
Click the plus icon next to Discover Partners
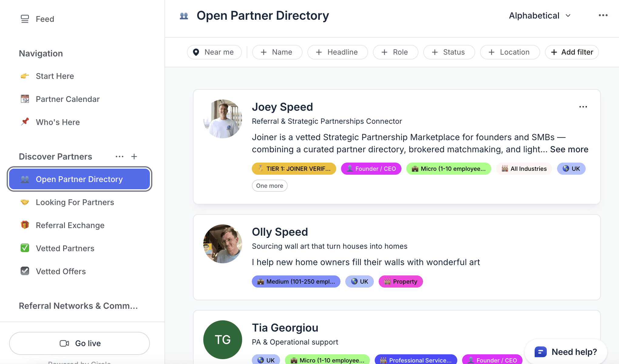click(134, 157)
